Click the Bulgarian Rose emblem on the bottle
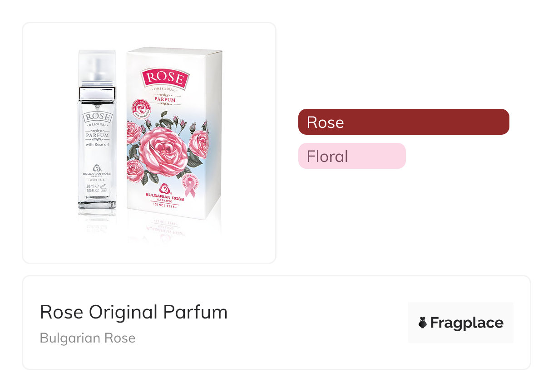This screenshot has height=392, width=553. (97, 168)
